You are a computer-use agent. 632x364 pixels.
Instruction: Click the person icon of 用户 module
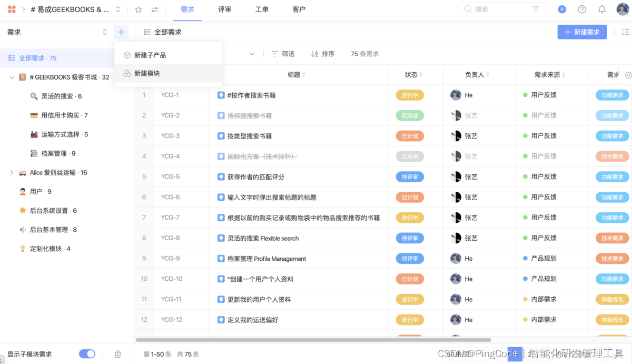23,192
